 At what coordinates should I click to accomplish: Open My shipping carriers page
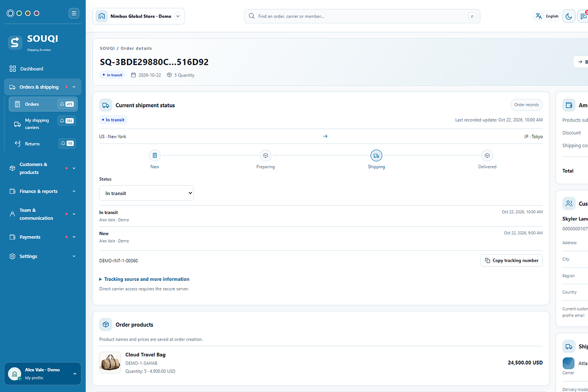coord(43,124)
